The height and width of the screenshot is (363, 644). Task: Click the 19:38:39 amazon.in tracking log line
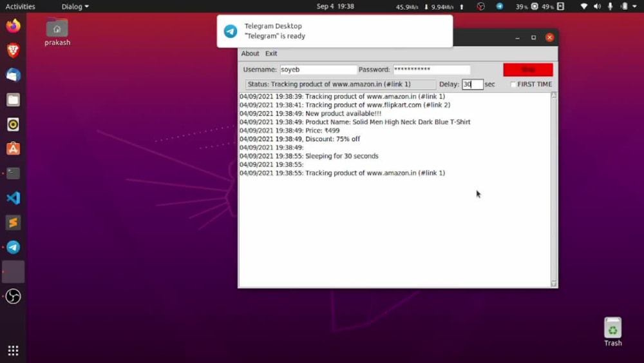tap(342, 97)
